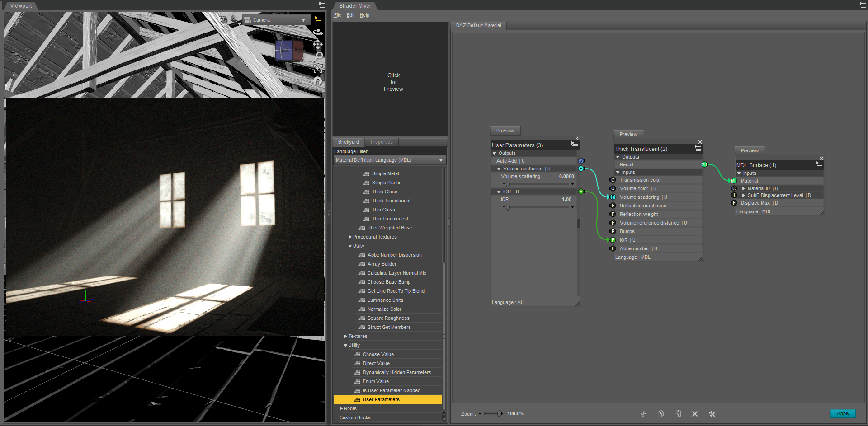Click the Result MT output port
Screen dimensions: 868x426
point(704,164)
